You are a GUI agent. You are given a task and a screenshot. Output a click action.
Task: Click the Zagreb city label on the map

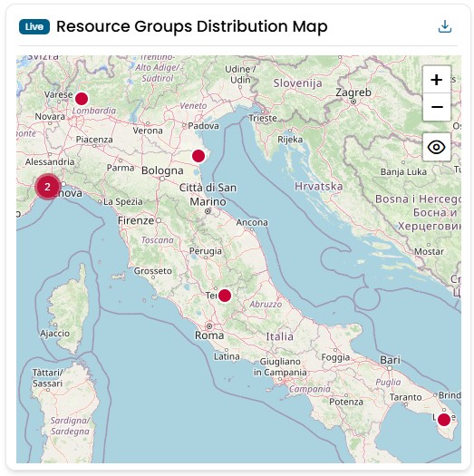coord(353,92)
